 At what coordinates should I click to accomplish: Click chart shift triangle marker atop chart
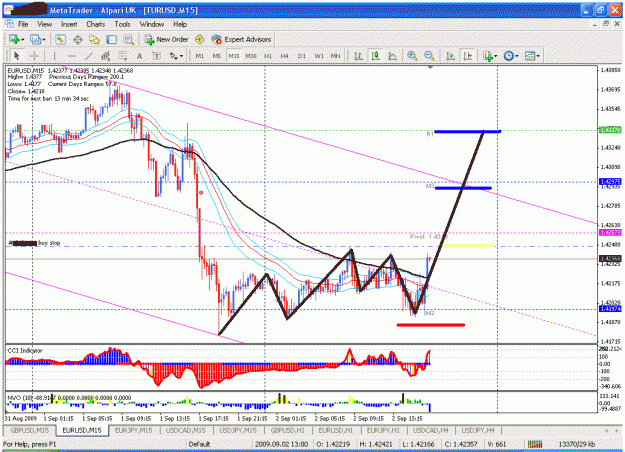coord(430,68)
